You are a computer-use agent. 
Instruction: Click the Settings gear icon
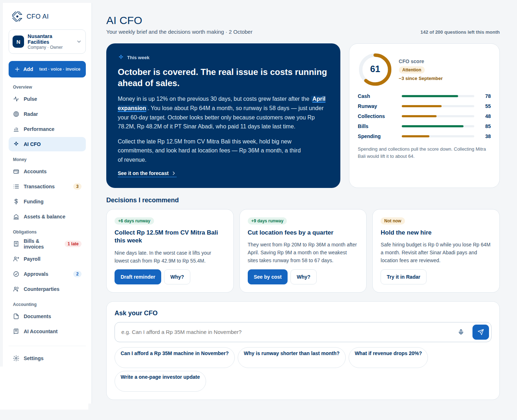pyautogui.click(x=16, y=358)
